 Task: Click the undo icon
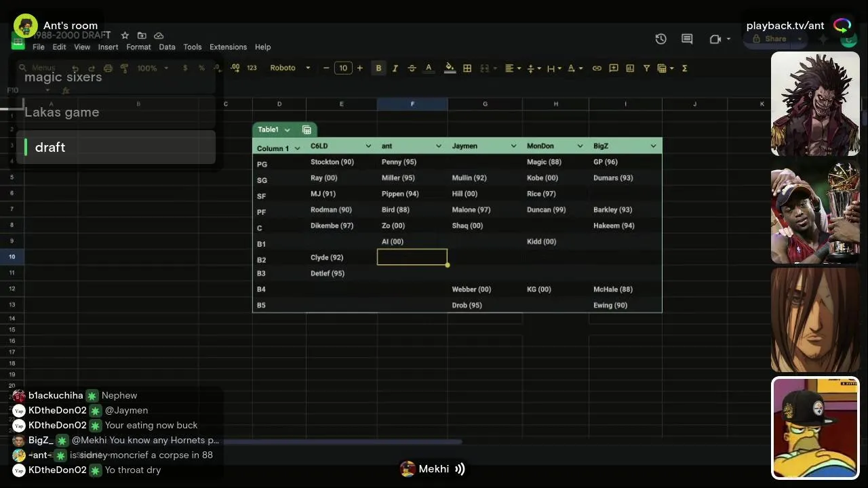75,68
